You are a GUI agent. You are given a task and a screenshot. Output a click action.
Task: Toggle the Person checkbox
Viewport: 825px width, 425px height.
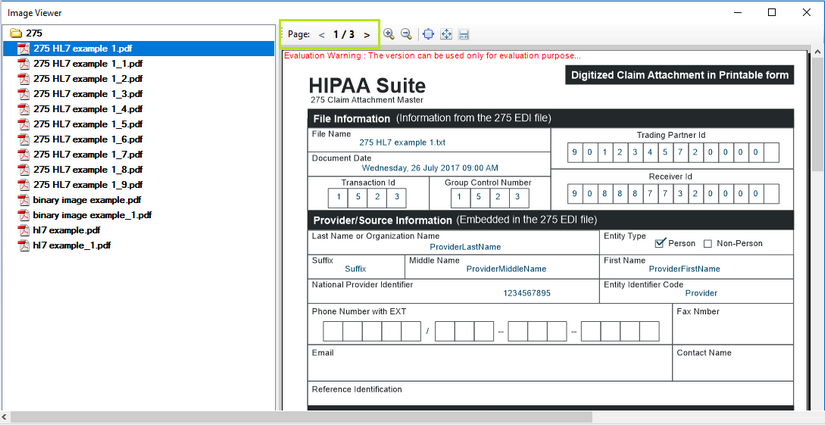(660, 243)
